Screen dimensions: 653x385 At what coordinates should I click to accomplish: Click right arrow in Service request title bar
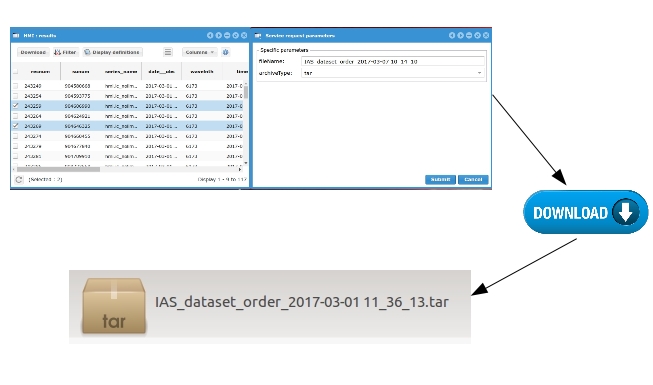(461, 35)
